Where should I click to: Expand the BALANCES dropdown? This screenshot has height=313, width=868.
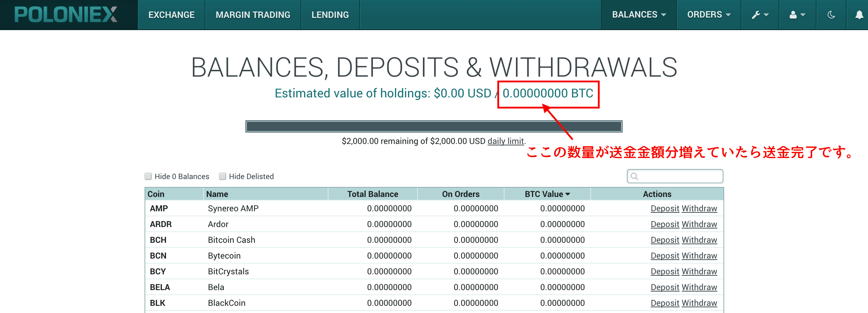[639, 15]
